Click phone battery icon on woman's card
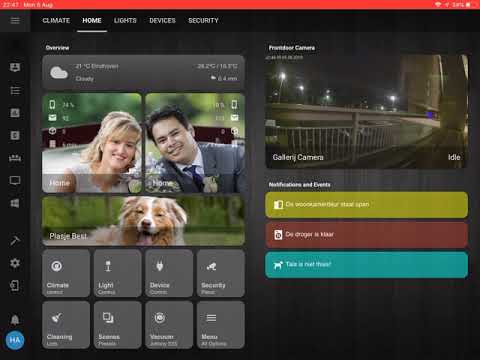 [52, 105]
